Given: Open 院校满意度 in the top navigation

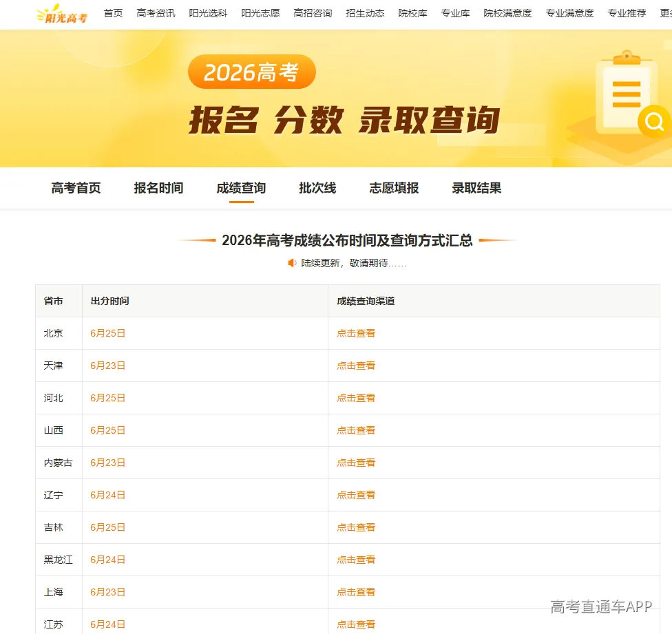Looking at the screenshot, I should (x=508, y=13).
